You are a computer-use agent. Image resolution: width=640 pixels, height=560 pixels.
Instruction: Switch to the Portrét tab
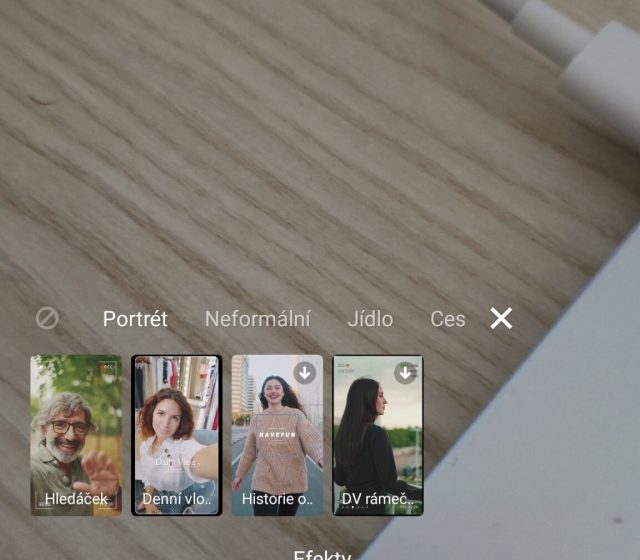coord(135,319)
